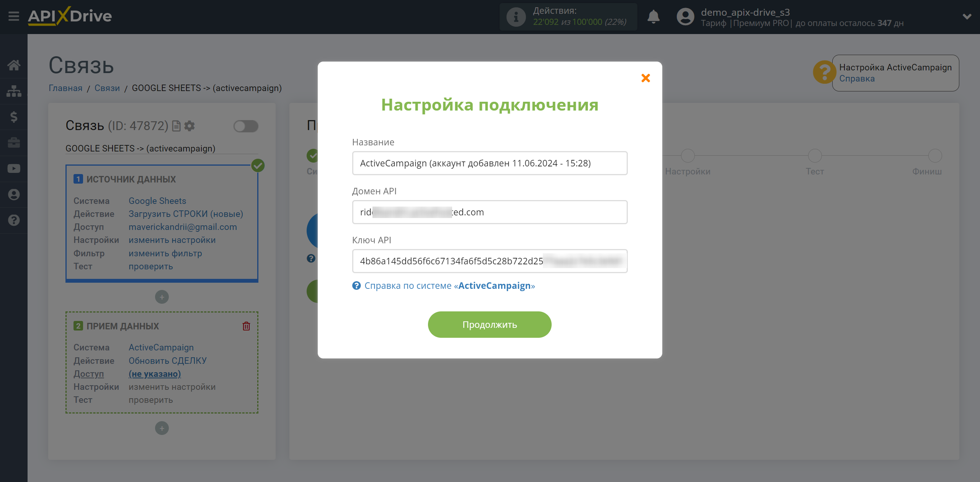Click изменить настройки in the data source block

172,240
